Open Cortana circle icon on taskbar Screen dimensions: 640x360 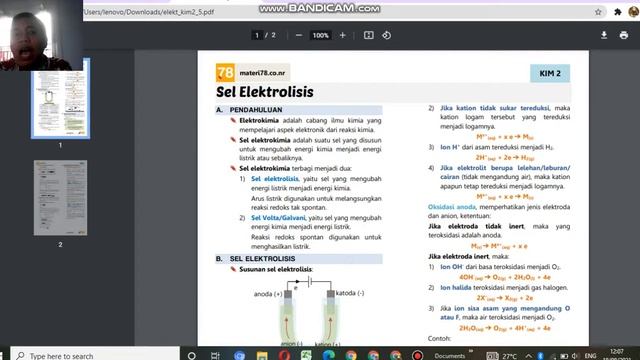click(191, 356)
